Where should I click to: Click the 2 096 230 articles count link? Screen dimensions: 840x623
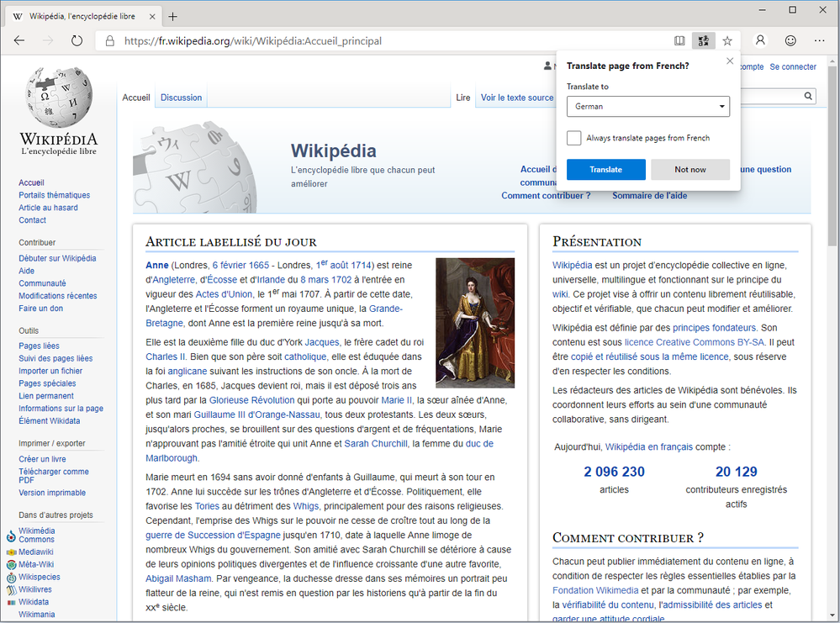coord(614,472)
